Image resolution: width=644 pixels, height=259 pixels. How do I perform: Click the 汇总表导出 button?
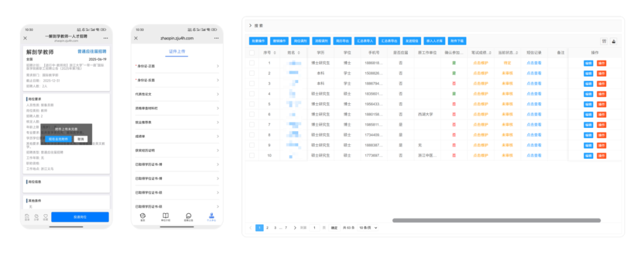[389, 41]
